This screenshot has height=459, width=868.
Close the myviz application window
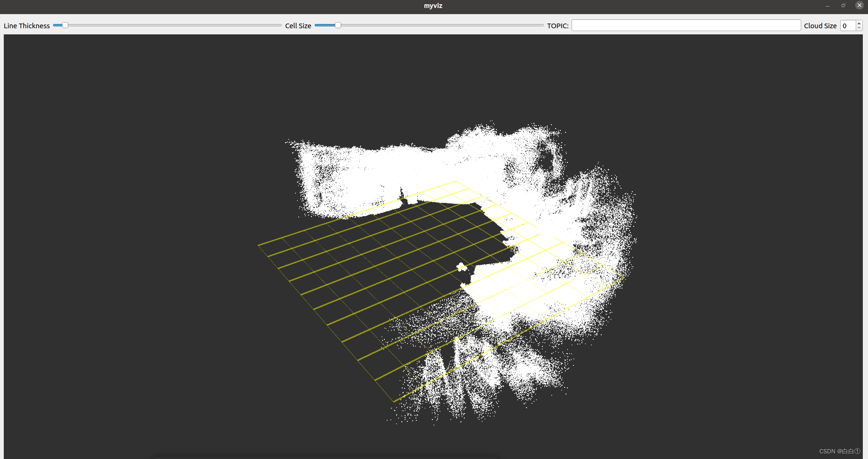(860, 5)
